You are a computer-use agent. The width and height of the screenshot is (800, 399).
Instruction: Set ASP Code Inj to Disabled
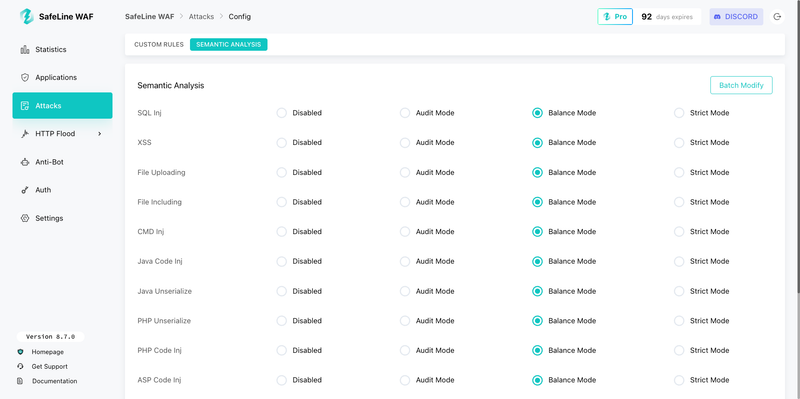click(282, 380)
